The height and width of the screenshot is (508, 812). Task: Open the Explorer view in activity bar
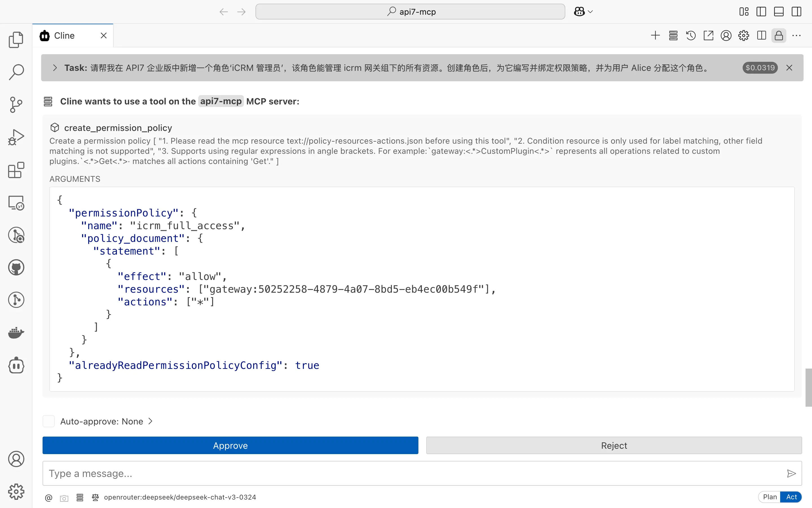tap(16, 40)
